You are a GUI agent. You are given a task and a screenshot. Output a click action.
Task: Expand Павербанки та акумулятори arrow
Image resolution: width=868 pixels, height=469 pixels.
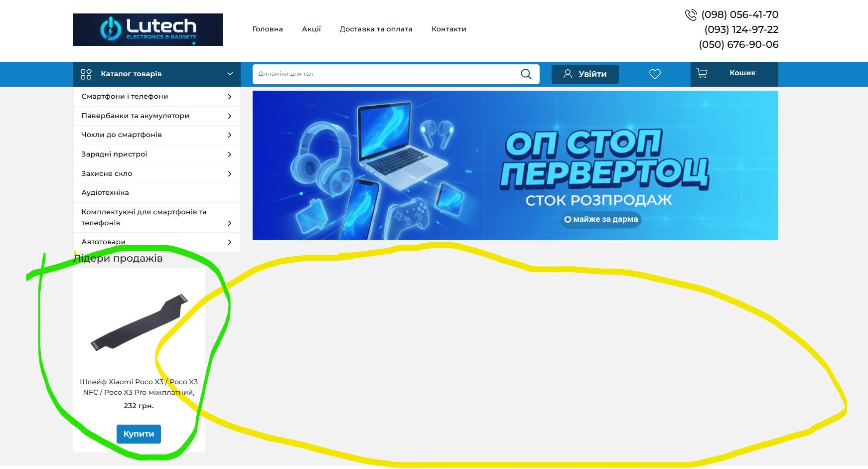coord(229,116)
